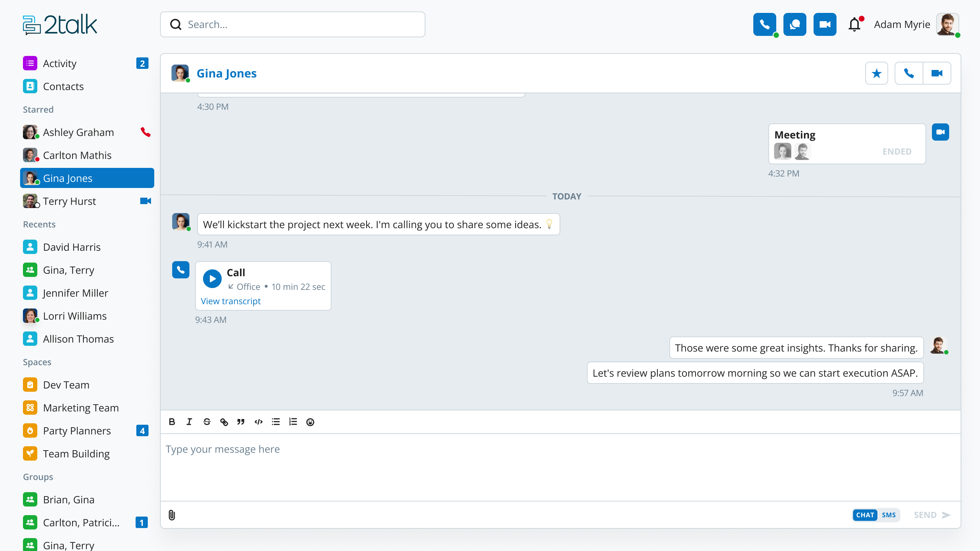Viewport: 980px width, 551px height.
Task: Click the Search input field
Action: point(292,24)
